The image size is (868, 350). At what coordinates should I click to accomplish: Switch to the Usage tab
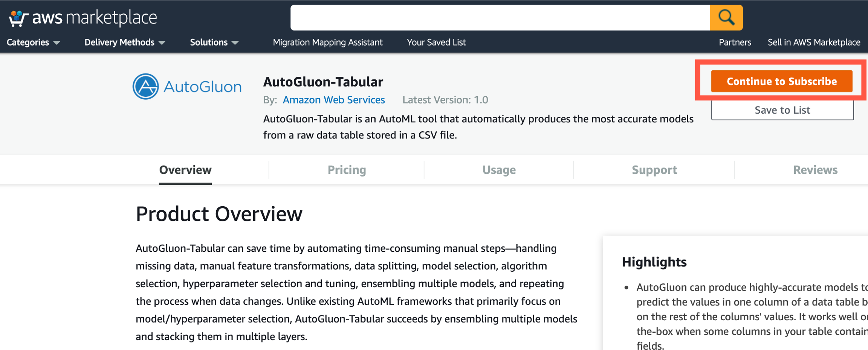point(499,170)
